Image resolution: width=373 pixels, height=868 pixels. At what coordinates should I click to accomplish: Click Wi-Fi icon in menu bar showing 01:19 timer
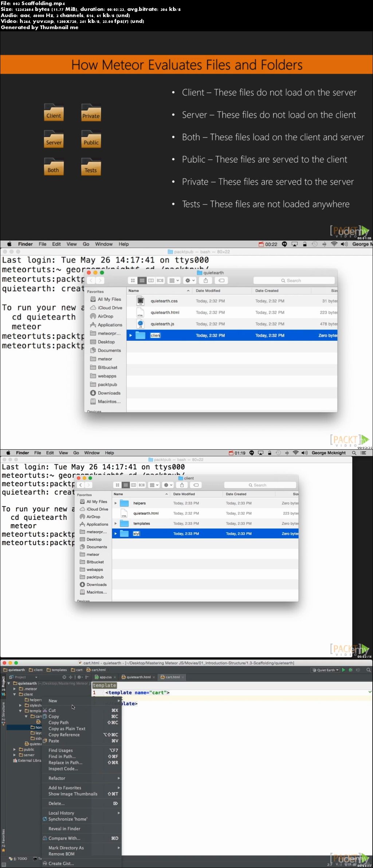tap(296, 453)
